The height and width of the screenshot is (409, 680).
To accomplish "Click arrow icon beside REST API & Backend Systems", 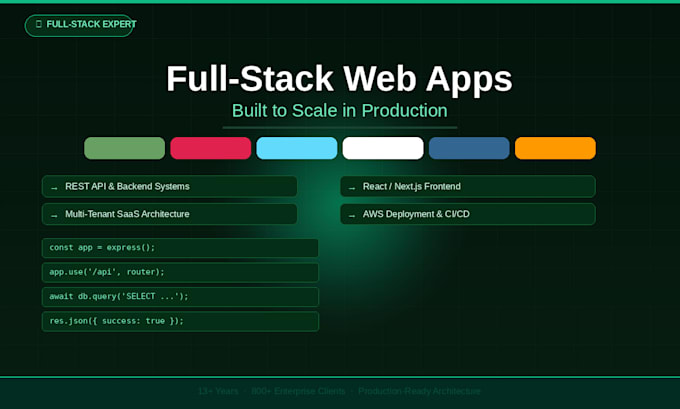I will [54, 188].
